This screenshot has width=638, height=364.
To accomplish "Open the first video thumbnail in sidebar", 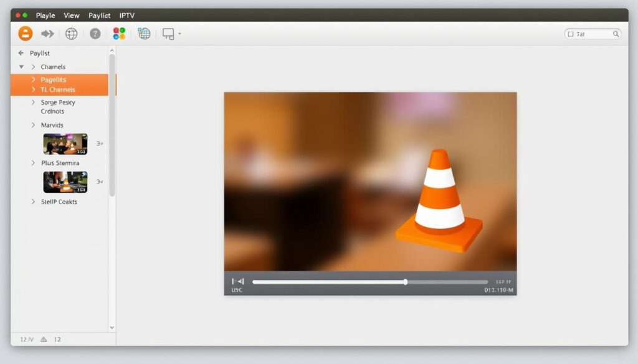I will coord(65,143).
